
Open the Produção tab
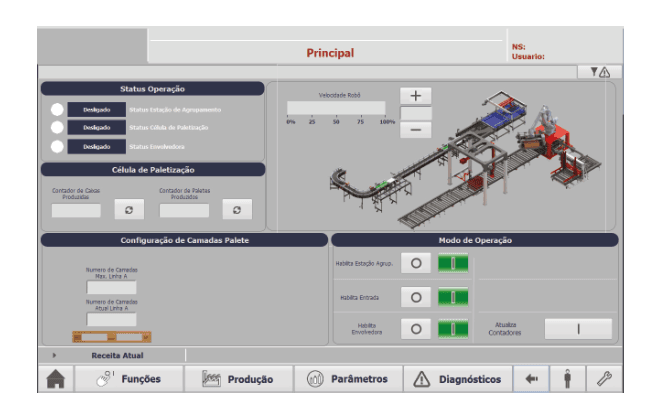click(239, 379)
